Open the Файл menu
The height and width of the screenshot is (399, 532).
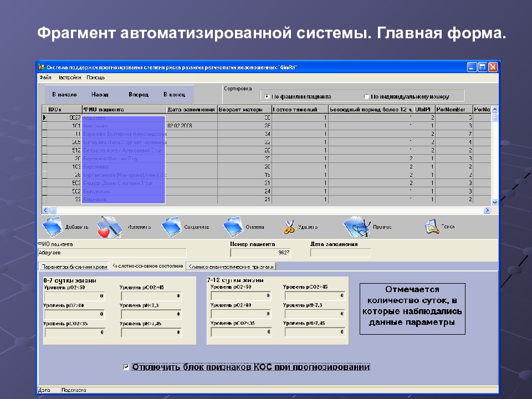(x=45, y=78)
